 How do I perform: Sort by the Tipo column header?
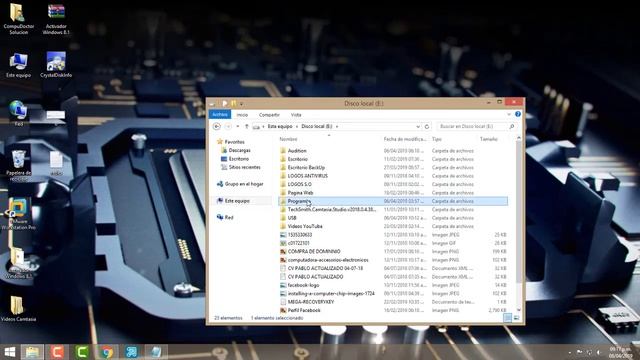437,139
